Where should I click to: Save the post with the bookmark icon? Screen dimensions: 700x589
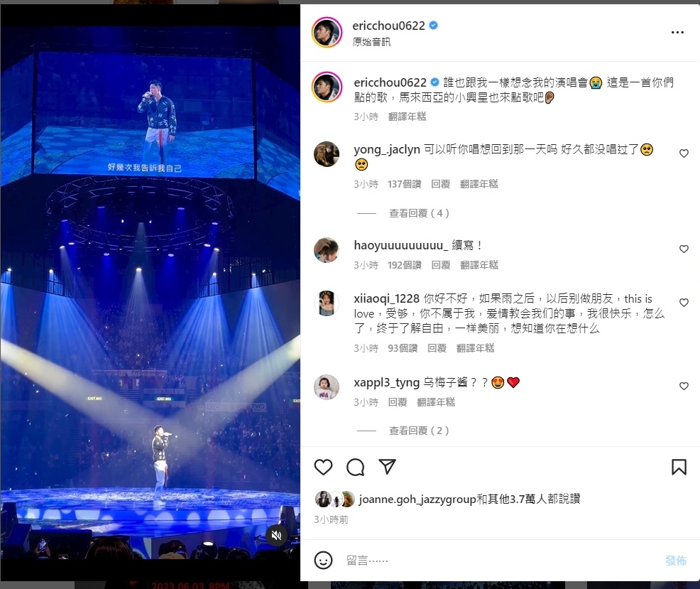679,467
